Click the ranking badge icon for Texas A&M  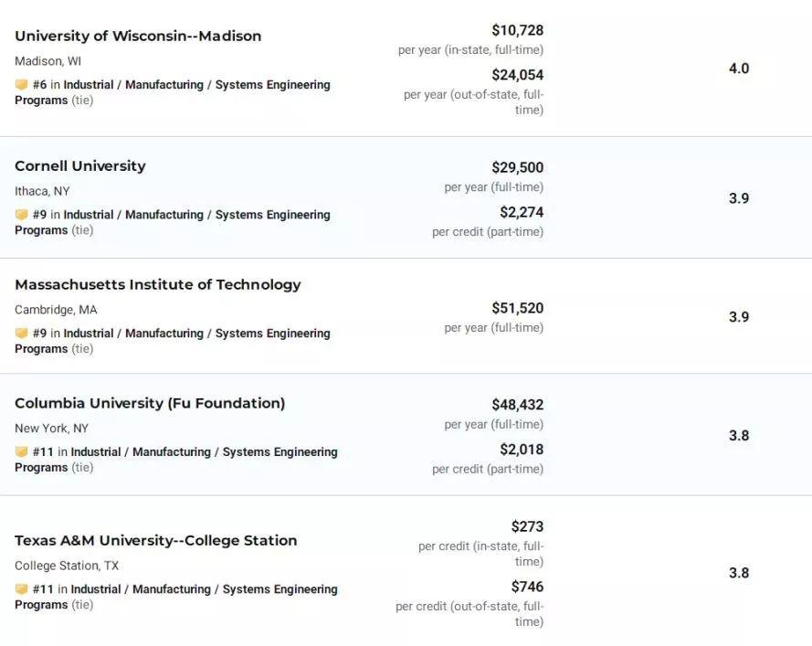21,589
